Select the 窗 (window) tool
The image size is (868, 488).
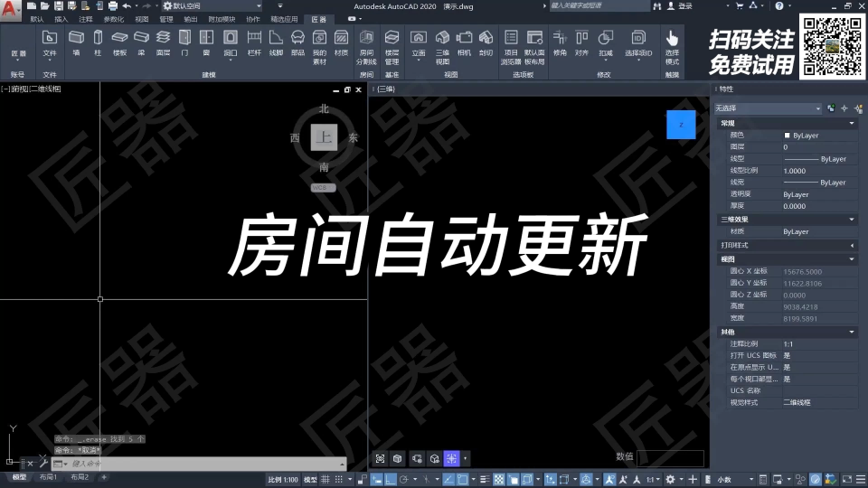[206, 42]
